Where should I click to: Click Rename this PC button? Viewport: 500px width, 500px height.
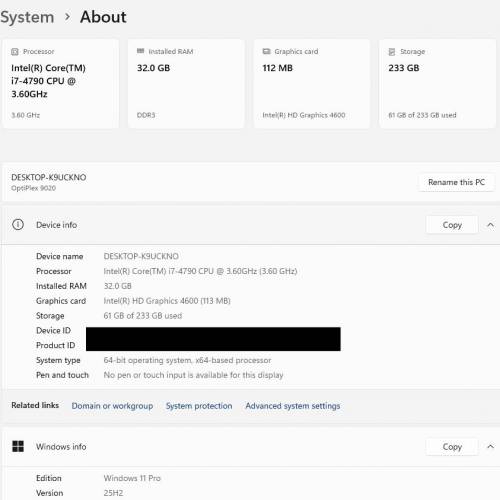[456, 182]
